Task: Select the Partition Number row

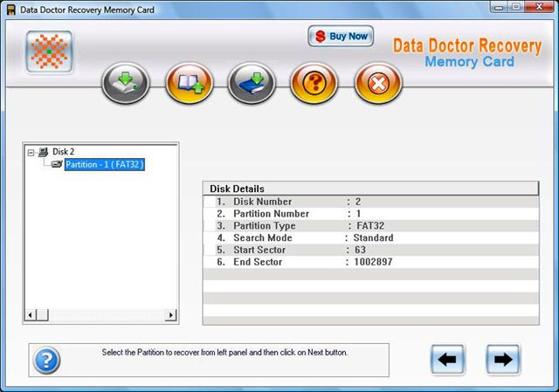Action: 370,214
